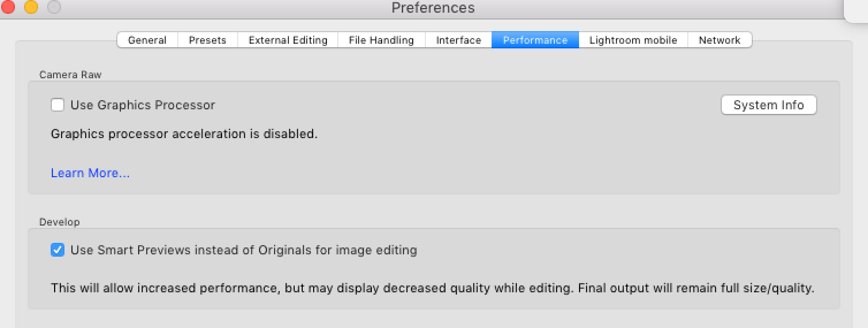Click the Preferences window title
This screenshot has width=868, height=328.
coord(433,8)
